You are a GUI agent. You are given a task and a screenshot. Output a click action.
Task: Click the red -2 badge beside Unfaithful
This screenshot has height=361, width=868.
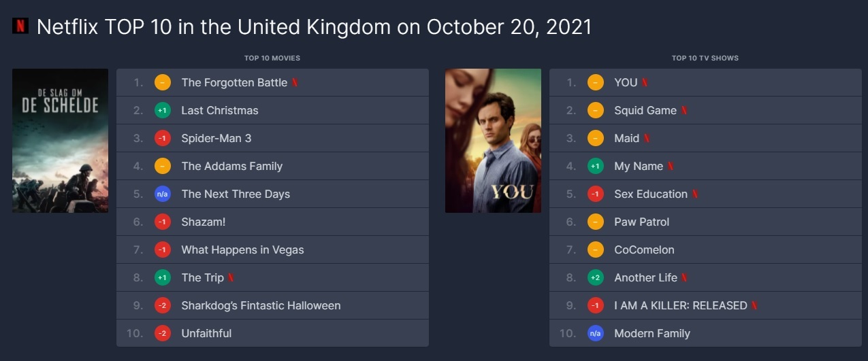162,333
